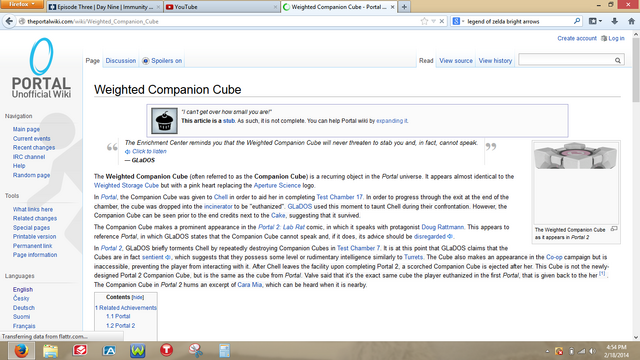The width and height of the screenshot is (640, 360).
Task: Open the stub link in notice
Action: (x=229, y=121)
